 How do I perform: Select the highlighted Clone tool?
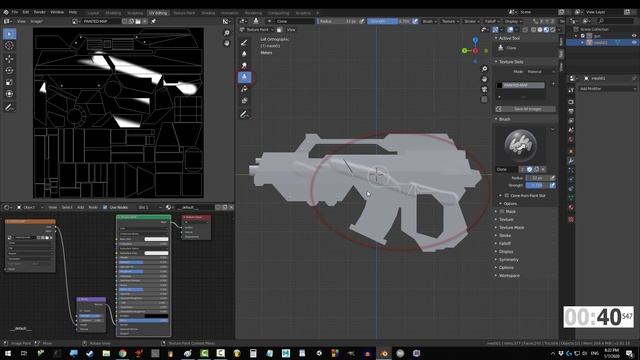click(x=244, y=77)
